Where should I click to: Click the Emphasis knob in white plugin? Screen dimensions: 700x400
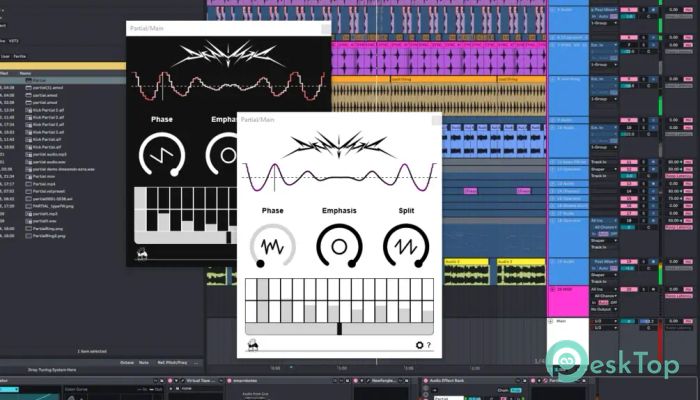339,245
